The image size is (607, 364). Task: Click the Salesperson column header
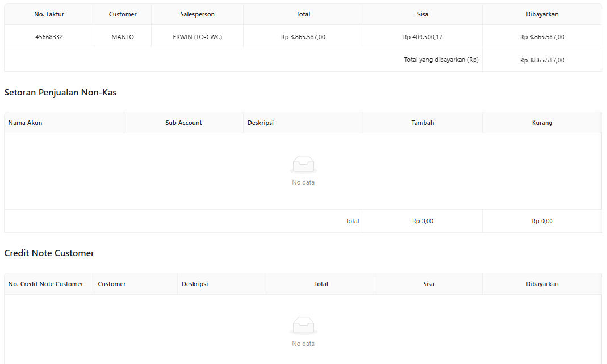(x=197, y=14)
